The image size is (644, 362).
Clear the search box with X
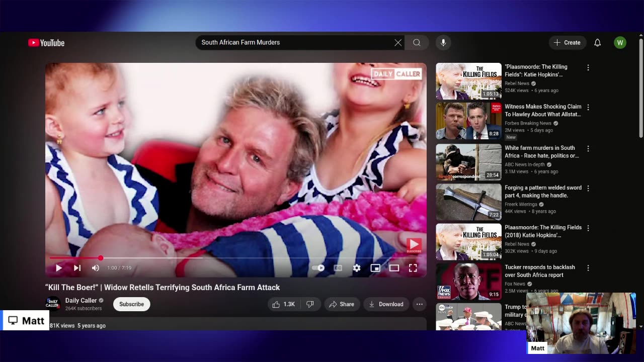tap(398, 43)
